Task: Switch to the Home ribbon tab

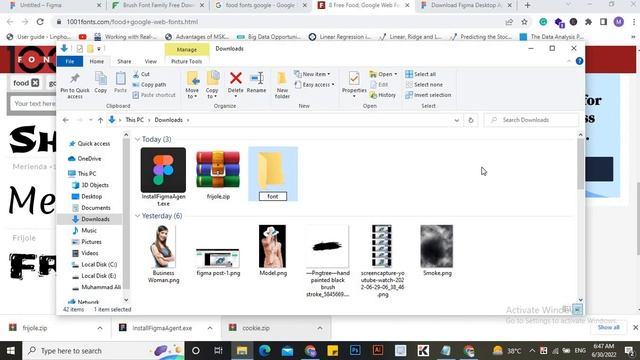Action: 97,61
